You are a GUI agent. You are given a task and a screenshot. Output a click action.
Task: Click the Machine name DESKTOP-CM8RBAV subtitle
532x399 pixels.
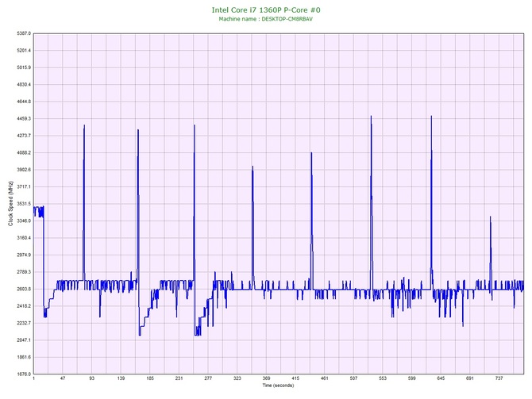(266, 19)
